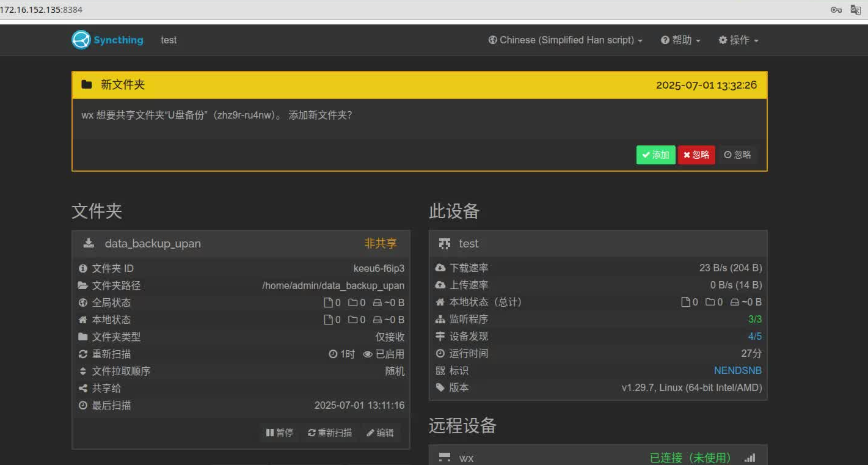
Task: Click the download-rate cloud icon under 此设备
Action: (x=440, y=267)
